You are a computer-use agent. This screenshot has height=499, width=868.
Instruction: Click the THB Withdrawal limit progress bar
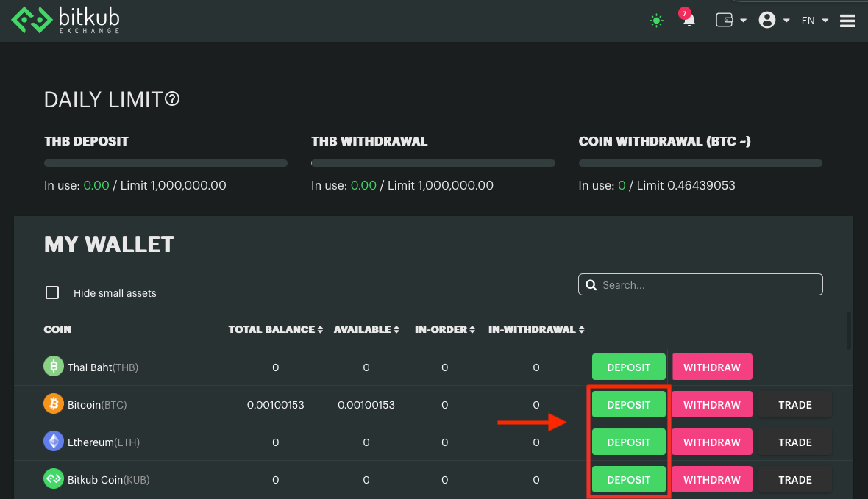pyautogui.click(x=433, y=163)
